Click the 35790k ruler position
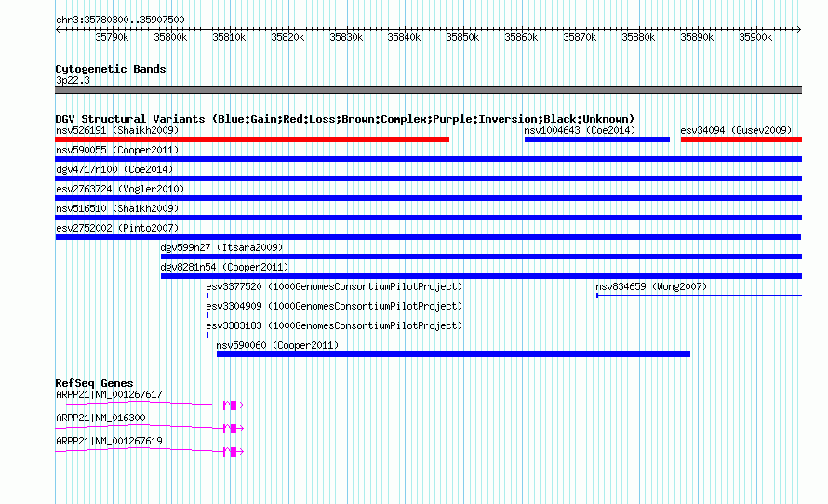 [112, 37]
